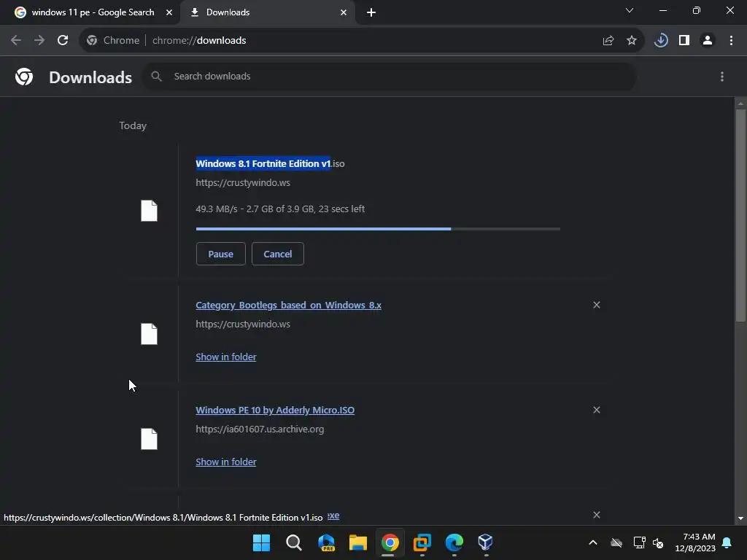The image size is (747, 560).
Task: Open the profile avatar icon
Action: pyautogui.click(x=708, y=41)
